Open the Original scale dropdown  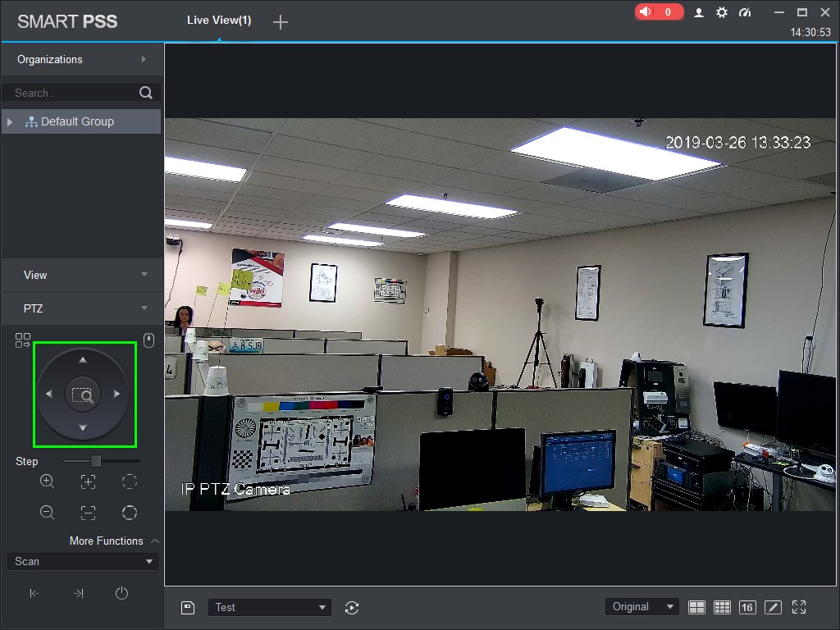[641, 607]
